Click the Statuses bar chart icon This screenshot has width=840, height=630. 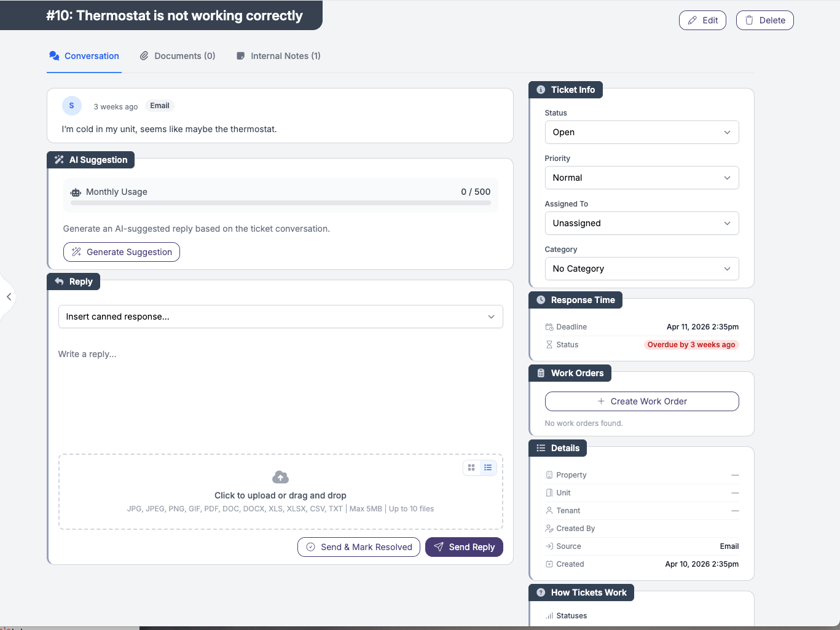tap(549, 616)
